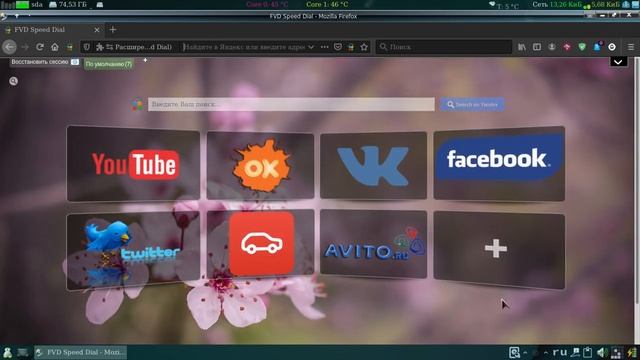Click the extension puzzle-piece icon in the address bar
Viewport: 640px width, 360px height.
click(100, 47)
